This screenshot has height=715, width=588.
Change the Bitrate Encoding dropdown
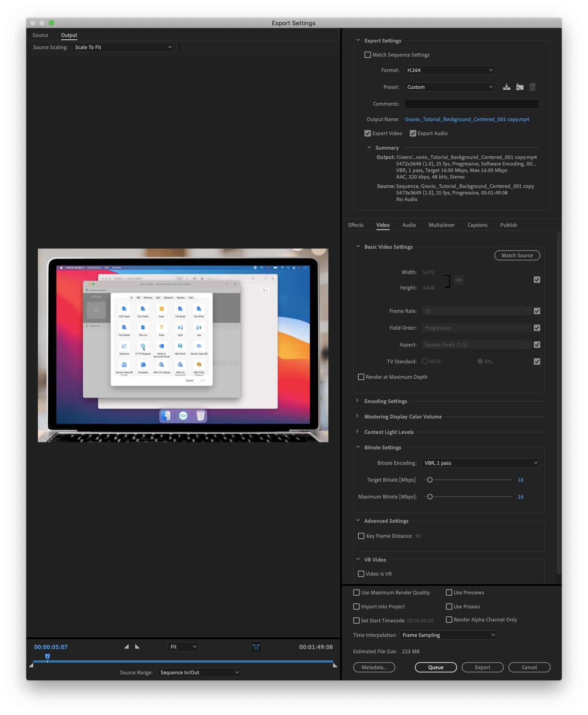pyautogui.click(x=480, y=463)
